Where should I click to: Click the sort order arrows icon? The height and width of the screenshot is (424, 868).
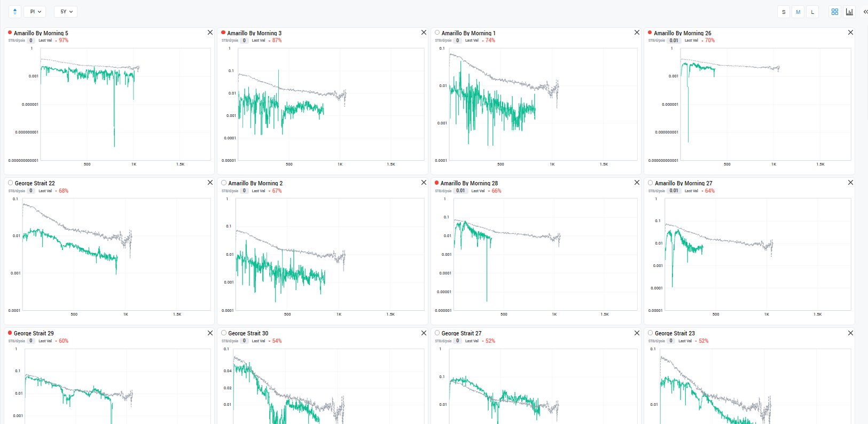15,12
